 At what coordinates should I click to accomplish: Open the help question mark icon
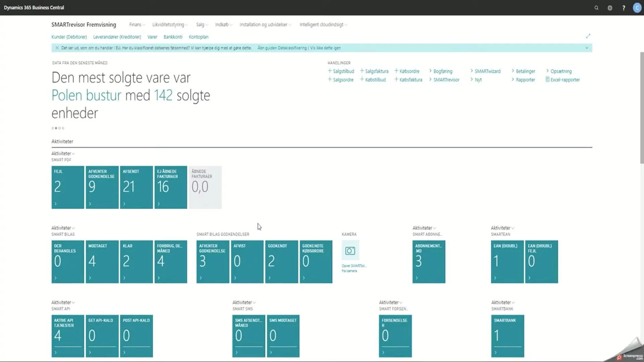[624, 8]
